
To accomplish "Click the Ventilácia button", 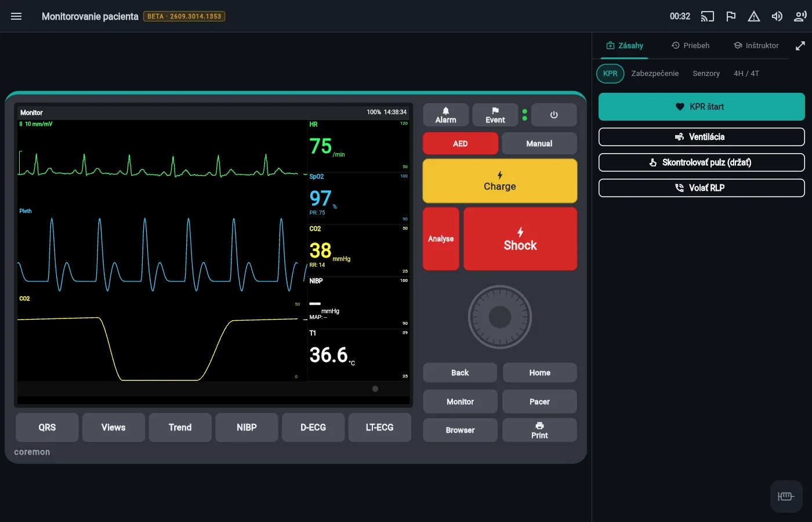I will (x=702, y=137).
